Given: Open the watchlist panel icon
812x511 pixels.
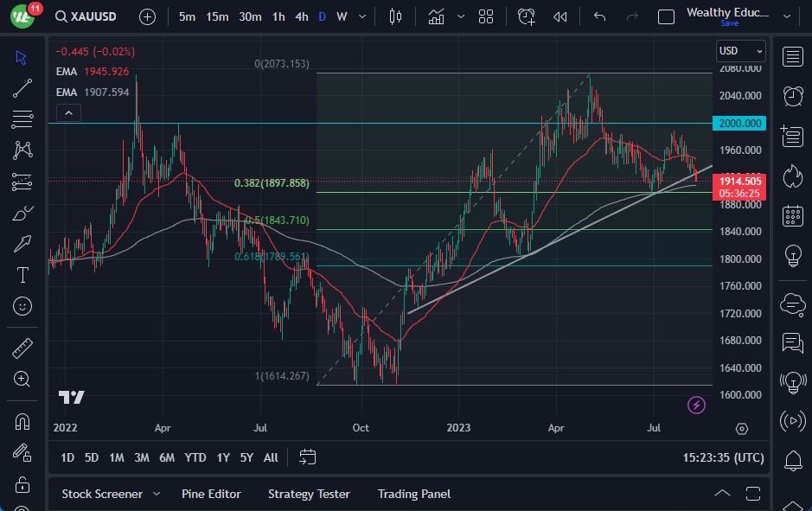Looking at the screenshot, I should click(792, 57).
